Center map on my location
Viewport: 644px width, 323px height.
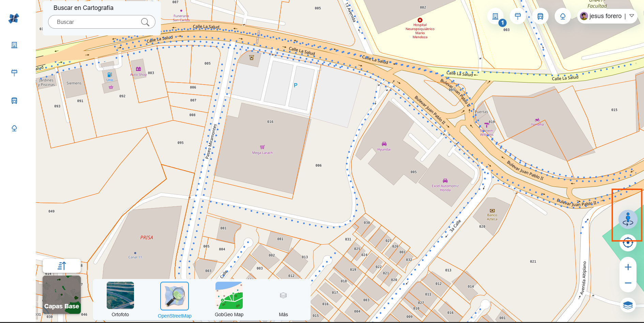click(628, 243)
